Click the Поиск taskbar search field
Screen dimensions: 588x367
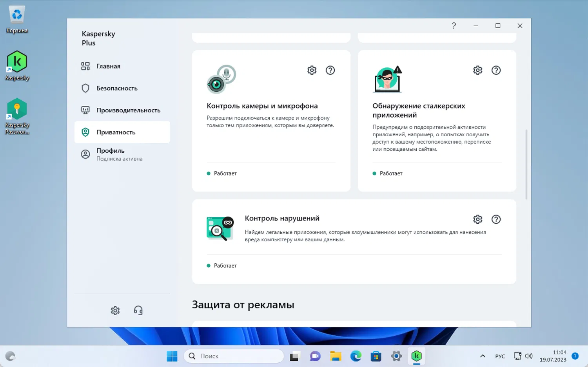click(234, 356)
